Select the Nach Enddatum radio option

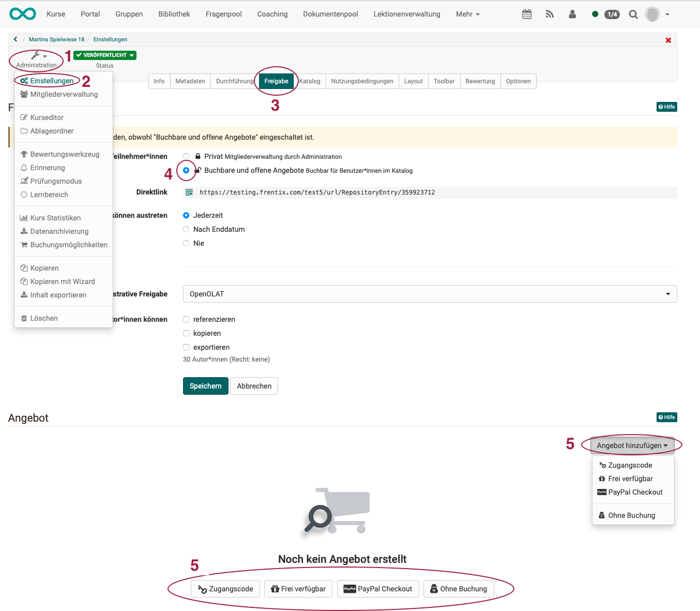click(186, 229)
